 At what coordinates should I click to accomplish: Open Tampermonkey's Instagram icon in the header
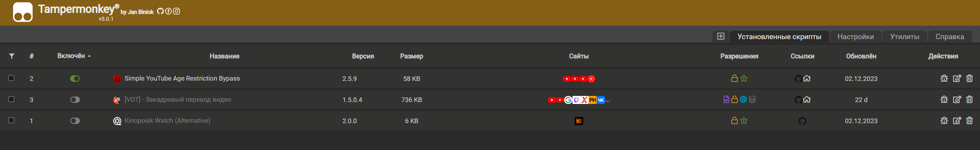[177, 11]
